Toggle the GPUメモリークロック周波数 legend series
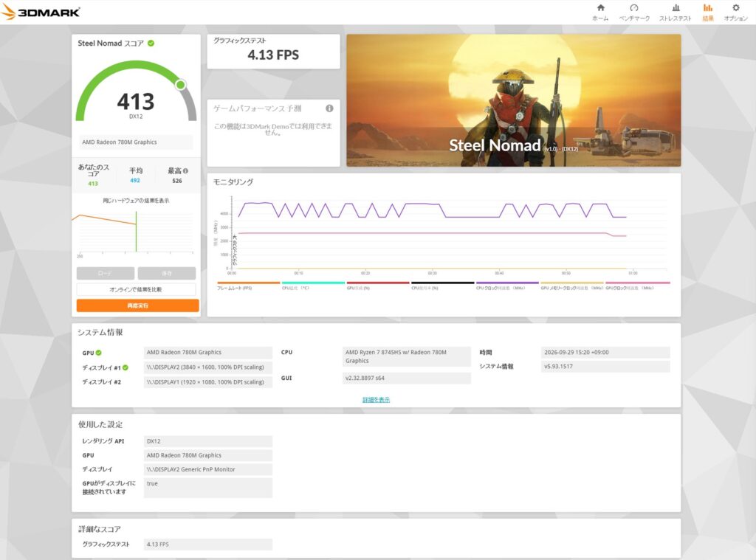 (572, 286)
